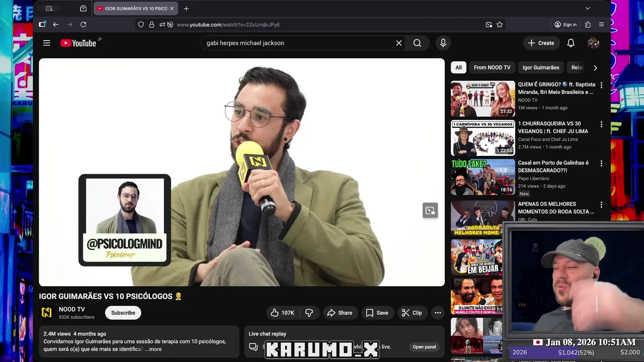Open the NOOD TV channel avatar

[46, 313]
